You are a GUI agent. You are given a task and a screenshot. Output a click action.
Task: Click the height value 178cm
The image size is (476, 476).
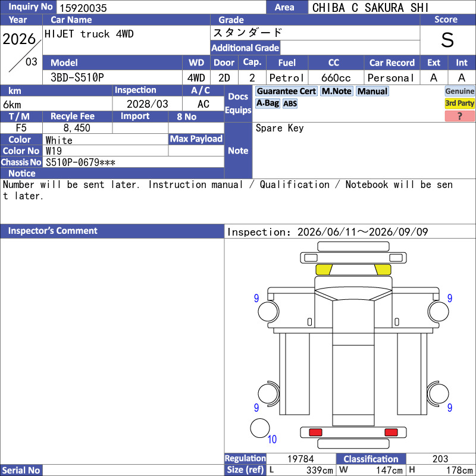point(459,470)
